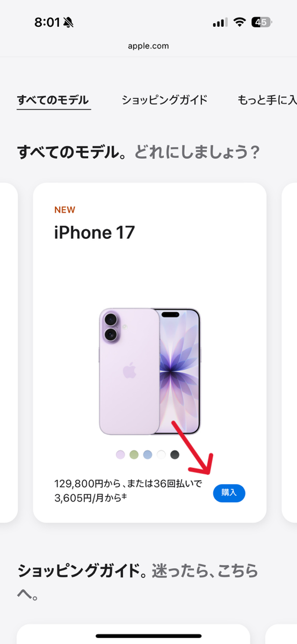Pick the sage green color swatch
The image size is (297, 644).
(x=134, y=455)
